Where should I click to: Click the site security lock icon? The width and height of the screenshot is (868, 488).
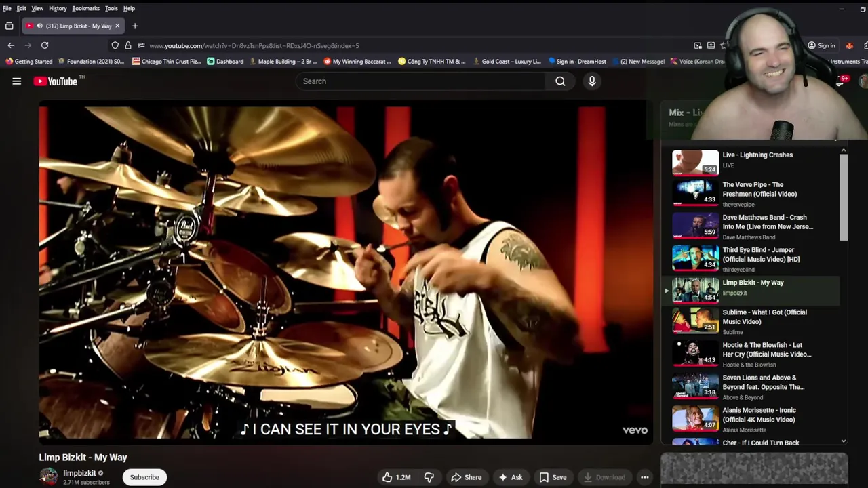[x=128, y=45]
